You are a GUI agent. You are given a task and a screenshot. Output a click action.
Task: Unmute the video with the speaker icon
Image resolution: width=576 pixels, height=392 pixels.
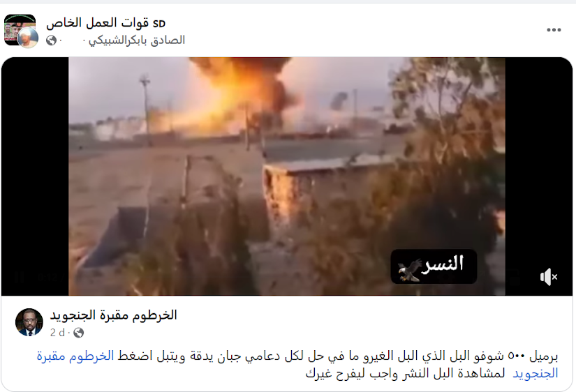click(549, 277)
